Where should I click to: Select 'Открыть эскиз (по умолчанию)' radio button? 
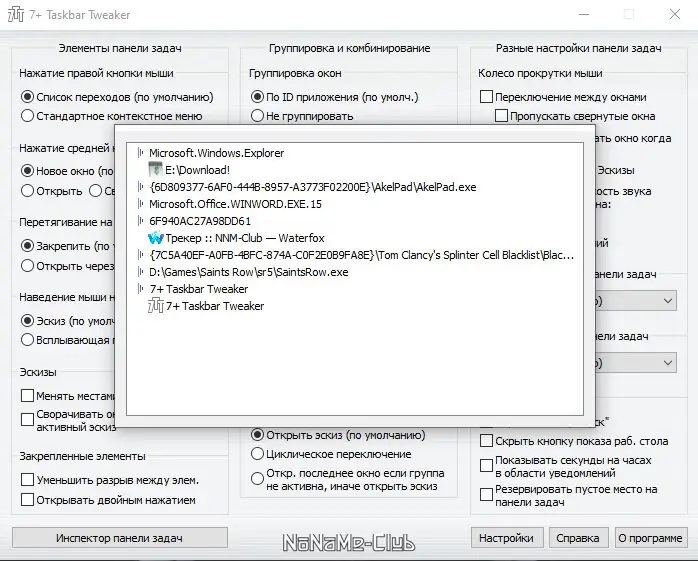tap(257, 435)
